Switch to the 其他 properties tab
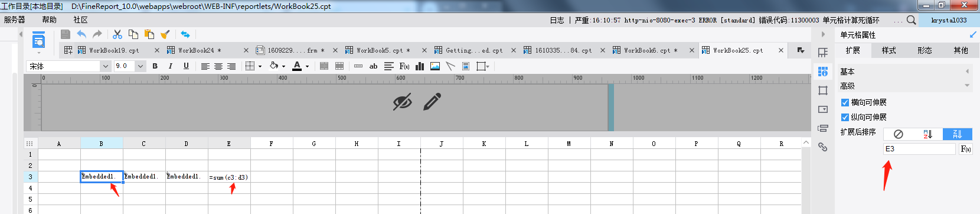 tap(961, 50)
